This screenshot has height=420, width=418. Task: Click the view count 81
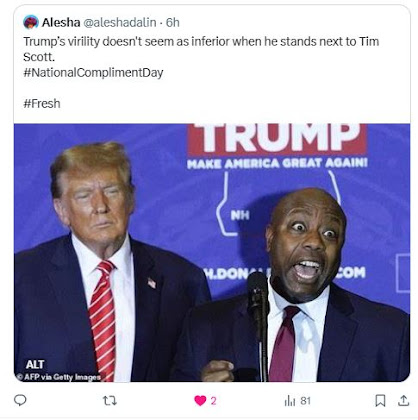(305, 401)
